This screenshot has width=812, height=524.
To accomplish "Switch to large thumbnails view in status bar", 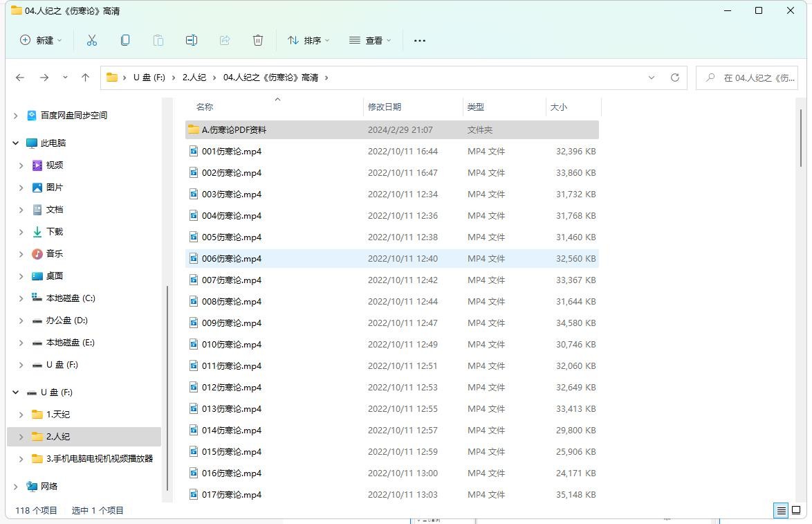I will tap(796, 511).
